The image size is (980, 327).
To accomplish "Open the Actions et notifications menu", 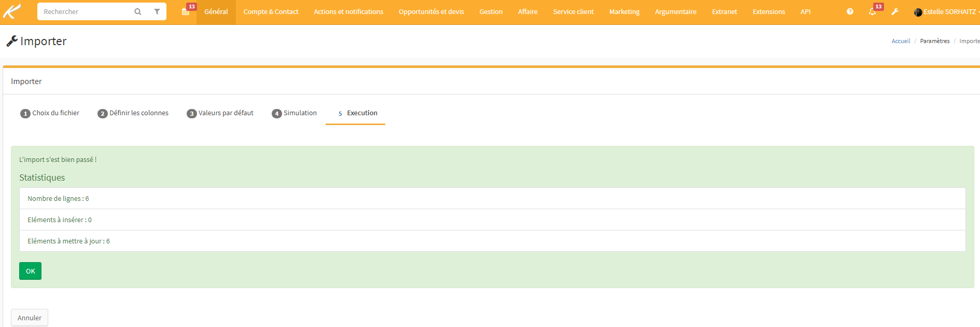I will click(348, 11).
